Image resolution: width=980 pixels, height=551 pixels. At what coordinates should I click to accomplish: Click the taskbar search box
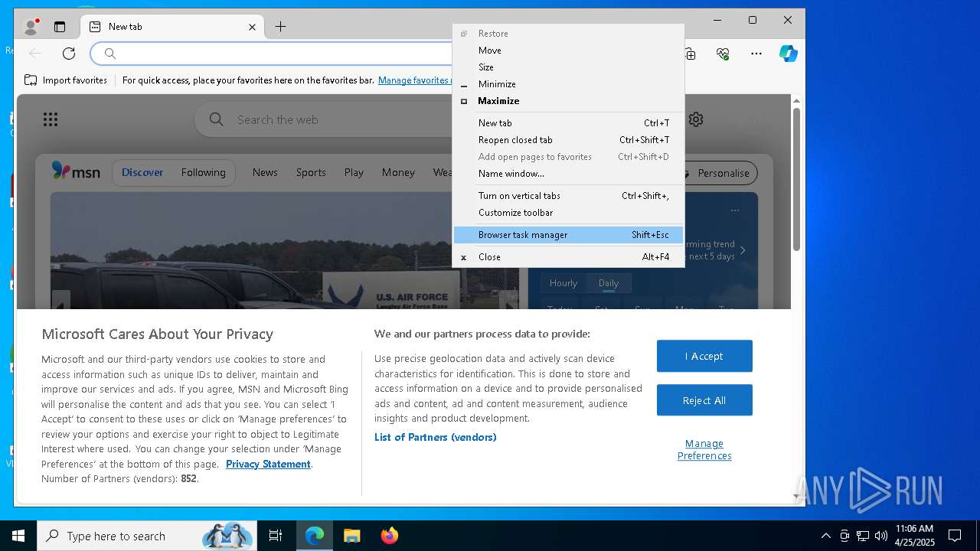(x=147, y=536)
